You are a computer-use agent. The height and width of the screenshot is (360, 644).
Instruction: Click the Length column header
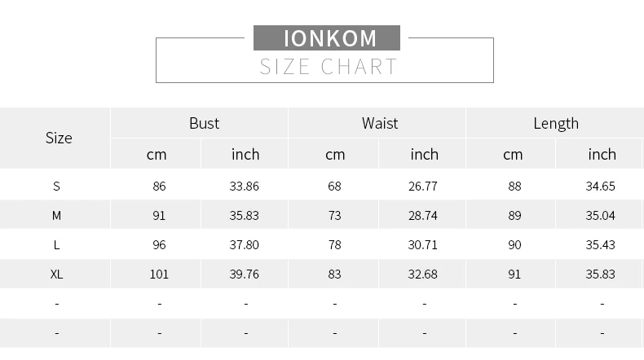point(556,124)
